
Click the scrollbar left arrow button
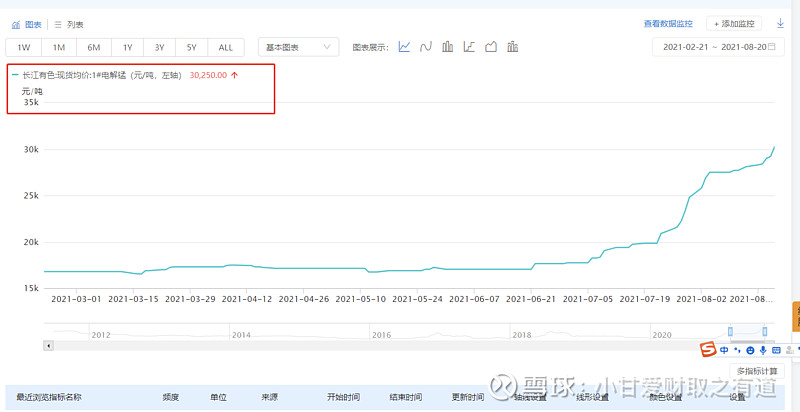pos(49,346)
